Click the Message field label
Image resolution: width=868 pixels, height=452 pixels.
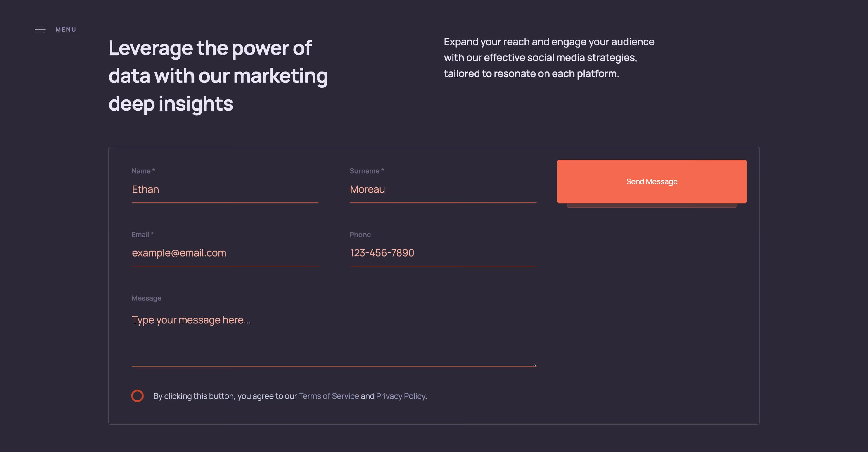click(146, 298)
